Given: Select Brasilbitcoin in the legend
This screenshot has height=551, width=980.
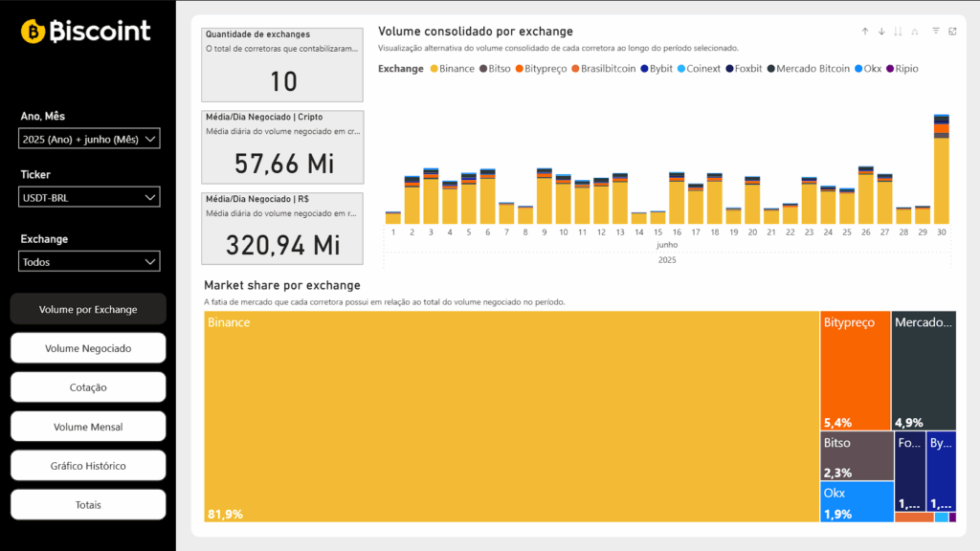Looking at the screenshot, I should [x=603, y=69].
